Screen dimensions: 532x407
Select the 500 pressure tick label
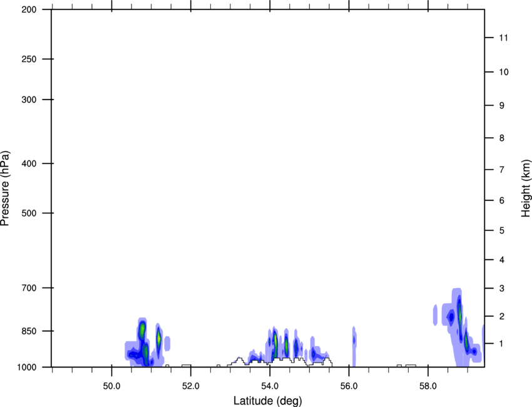(x=29, y=213)
